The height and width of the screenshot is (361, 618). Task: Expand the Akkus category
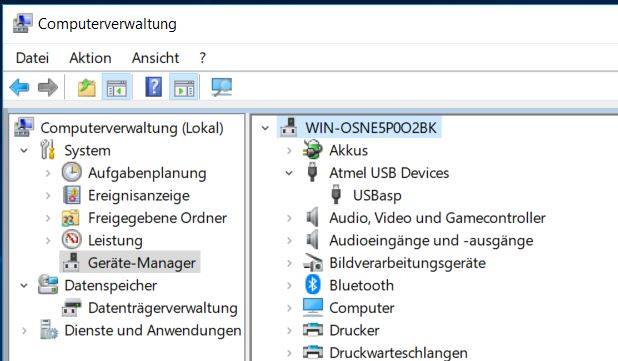coord(289,151)
